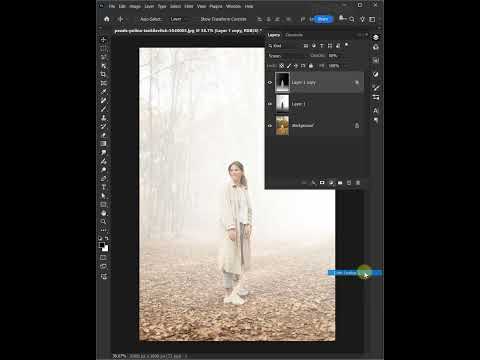Click the Layers icon in right strip
Screen dimensions: 480x360
tap(376, 37)
